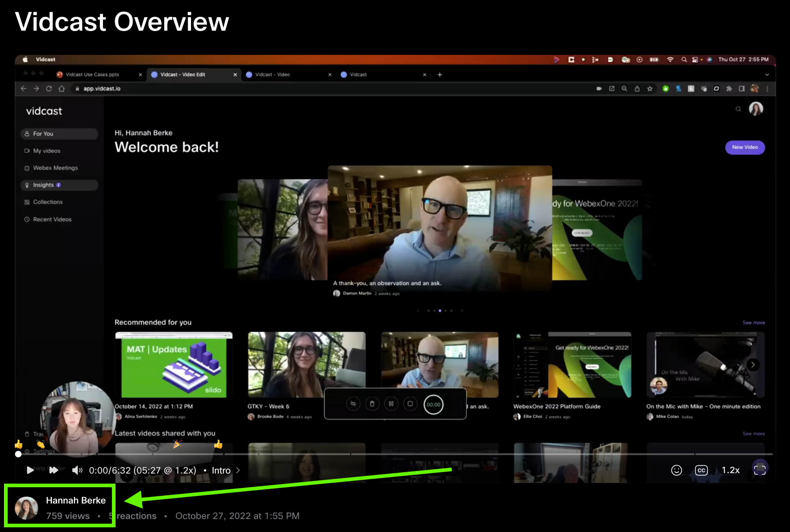This screenshot has width=790, height=532.
Task: Click the skip-forward double arrow icon
Action: (x=54, y=470)
